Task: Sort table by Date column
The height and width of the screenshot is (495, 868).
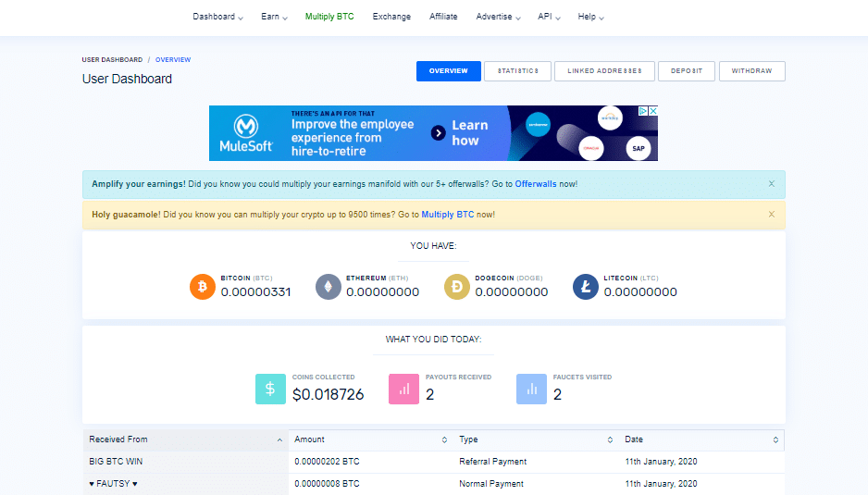Action: click(x=701, y=439)
